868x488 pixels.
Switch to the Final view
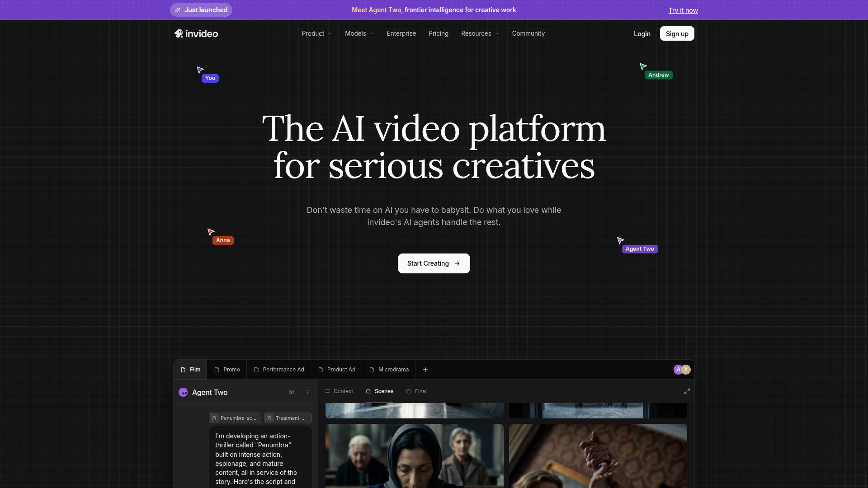click(416, 391)
